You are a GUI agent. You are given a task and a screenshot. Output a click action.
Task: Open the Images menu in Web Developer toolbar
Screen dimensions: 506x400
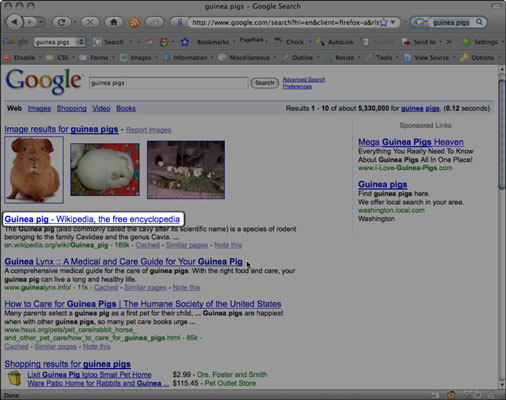[138, 58]
